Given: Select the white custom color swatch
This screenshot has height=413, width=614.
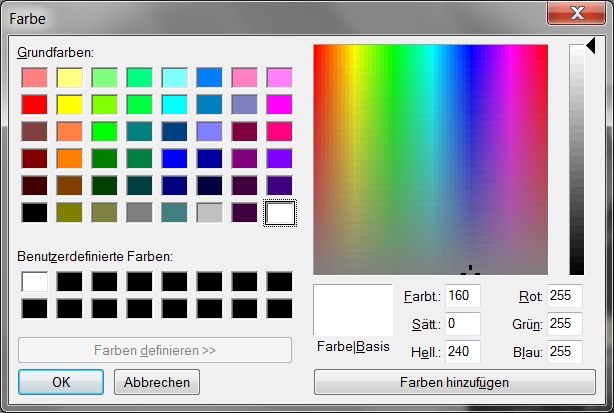Looking at the screenshot, I should click(34, 282).
